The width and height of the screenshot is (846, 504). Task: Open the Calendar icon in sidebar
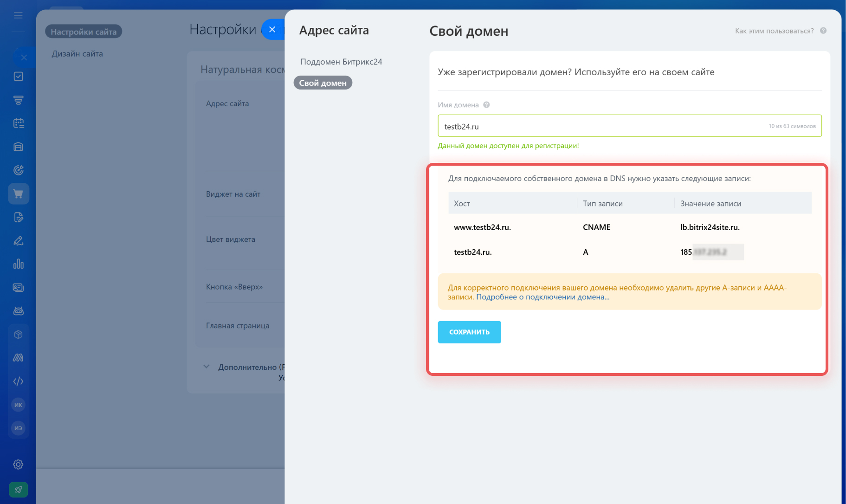18,123
